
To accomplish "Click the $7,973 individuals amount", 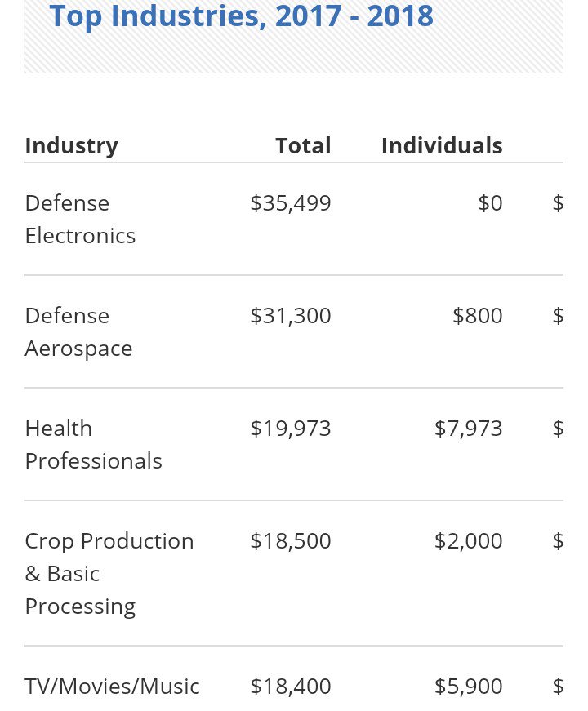I will [x=469, y=429].
